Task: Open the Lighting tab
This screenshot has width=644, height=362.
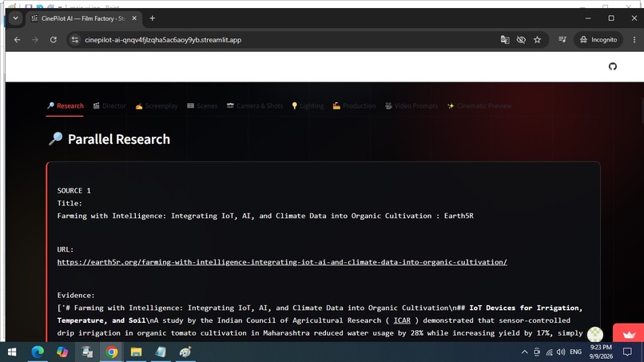Action: 308,106
